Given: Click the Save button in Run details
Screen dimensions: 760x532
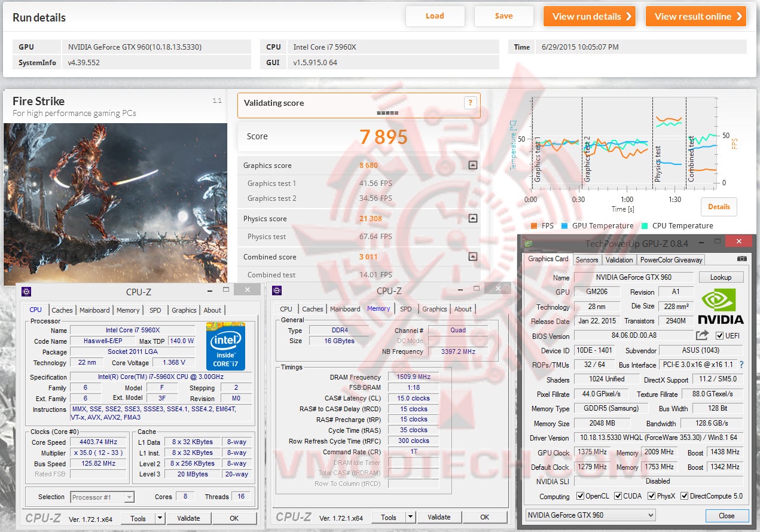Looking at the screenshot, I should point(503,16).
